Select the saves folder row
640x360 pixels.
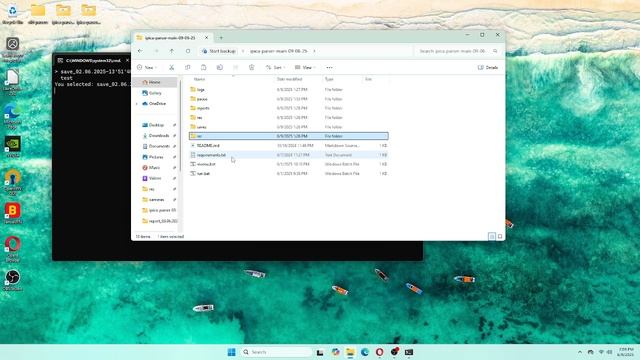[x=289, y=127]
